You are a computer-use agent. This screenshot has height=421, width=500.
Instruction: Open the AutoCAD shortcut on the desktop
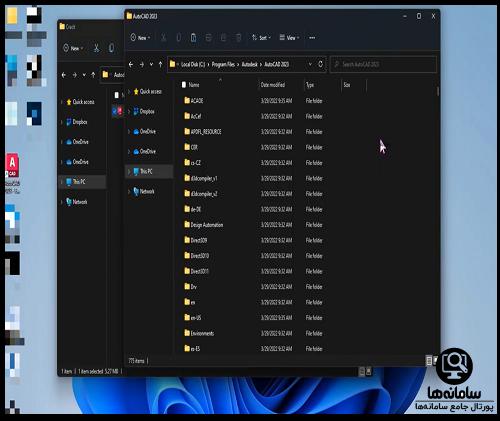click(12, 173)
